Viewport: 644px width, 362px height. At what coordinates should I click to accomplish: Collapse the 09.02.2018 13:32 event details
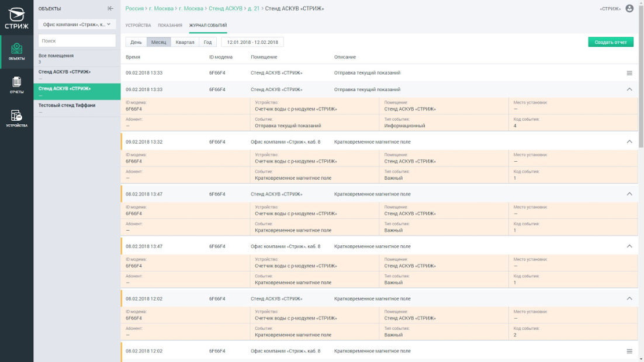click(629, 142)
